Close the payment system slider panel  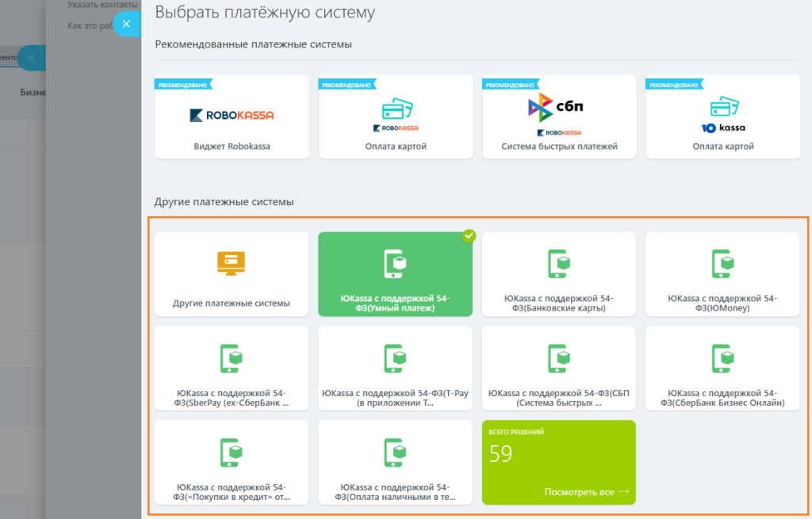coord(126,24)
